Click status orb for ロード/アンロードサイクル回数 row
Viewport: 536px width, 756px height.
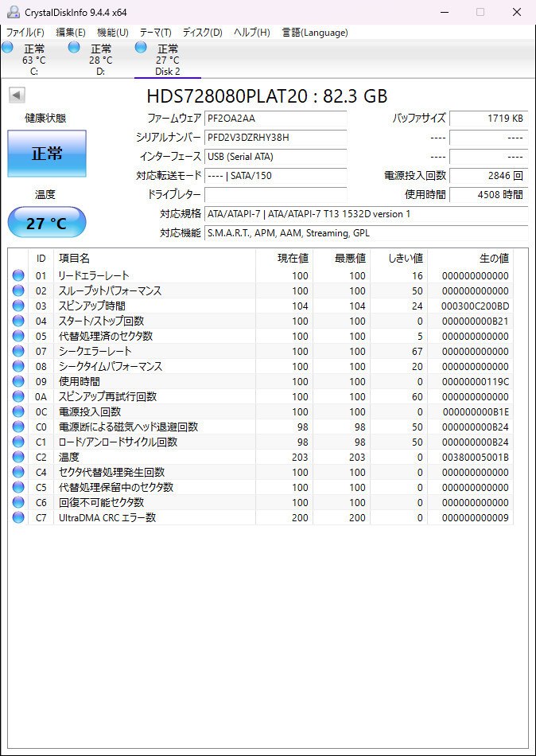coord(18,442)
